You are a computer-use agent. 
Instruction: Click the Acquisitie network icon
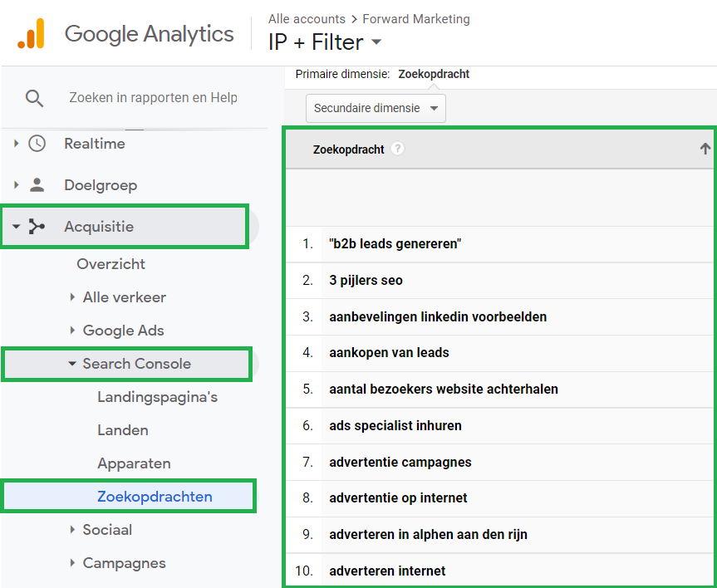[x=35, y=226]
